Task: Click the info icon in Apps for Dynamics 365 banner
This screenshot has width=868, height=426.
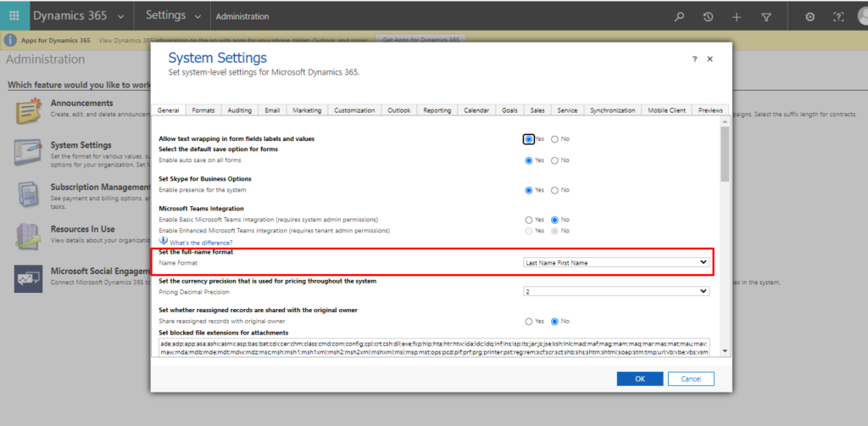Action: coord(10,40)
